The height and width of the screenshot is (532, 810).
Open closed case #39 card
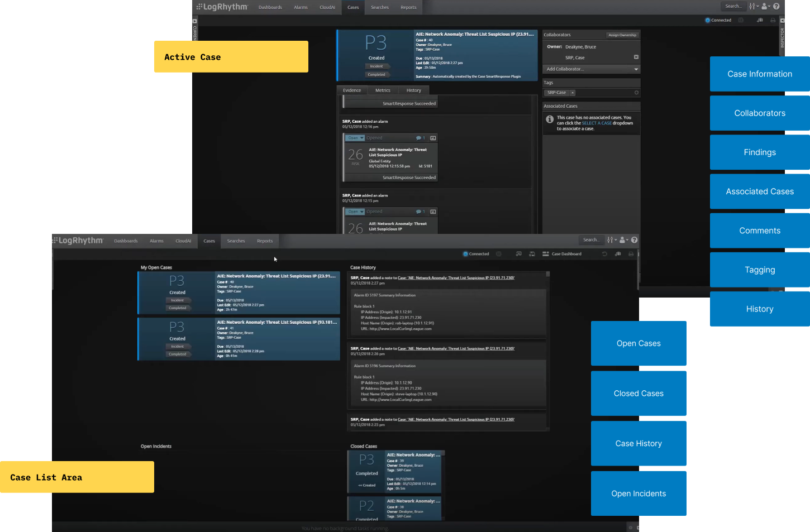tap(395, 472)
